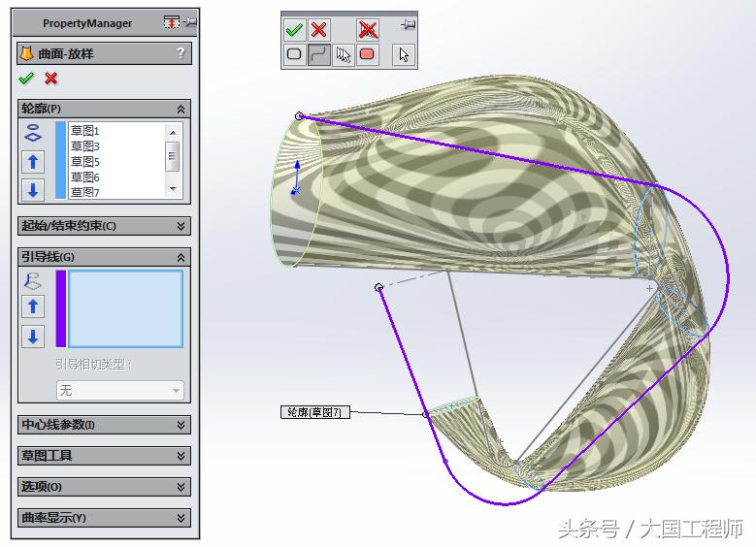Expand the 起始/结束约束(C) section
756x547 pixels.
[x=181, y=226]
